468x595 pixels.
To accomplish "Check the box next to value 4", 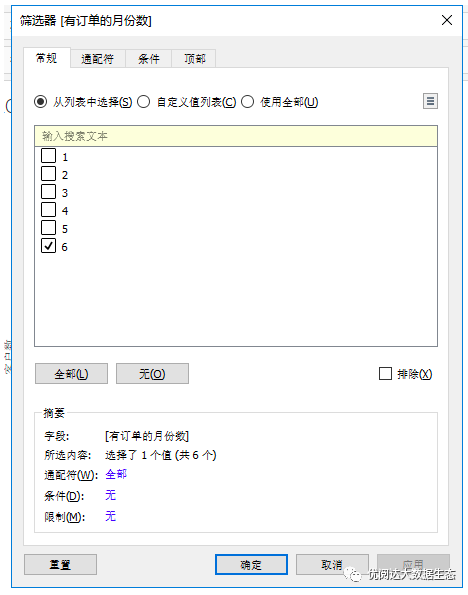I will click(x=48, y=209).
